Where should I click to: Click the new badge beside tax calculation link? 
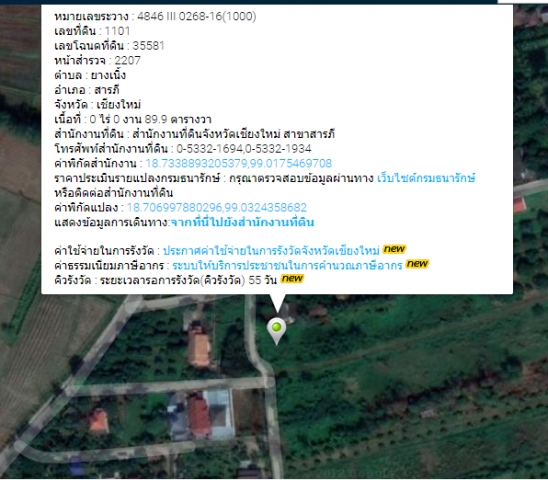[417, 264]
